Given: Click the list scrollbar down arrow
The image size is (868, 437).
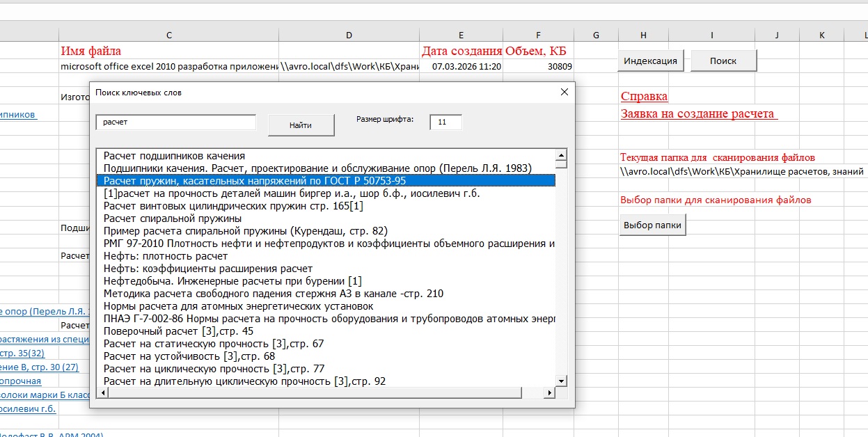Looking at the screenshot, I should (x=561, y=381).
